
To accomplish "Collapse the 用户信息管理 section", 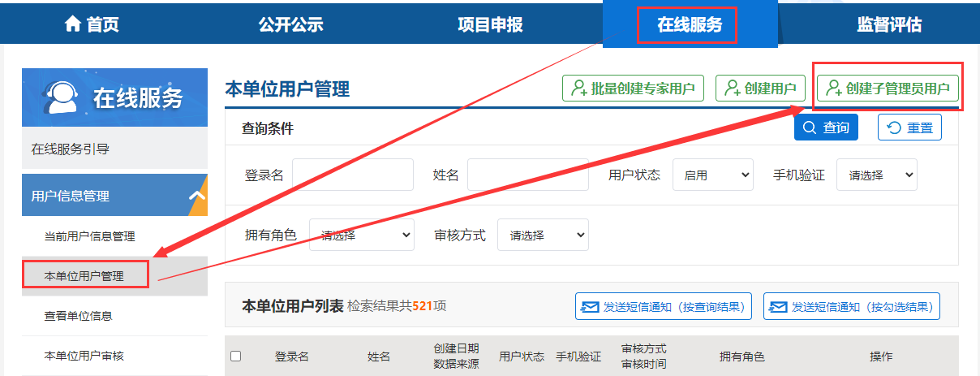I will 114,196.
